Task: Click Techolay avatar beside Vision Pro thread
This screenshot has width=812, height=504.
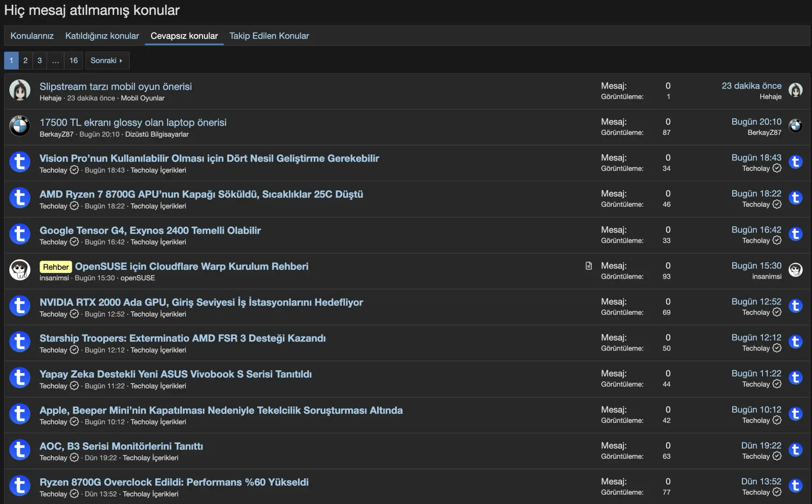Action: point(20,162)
